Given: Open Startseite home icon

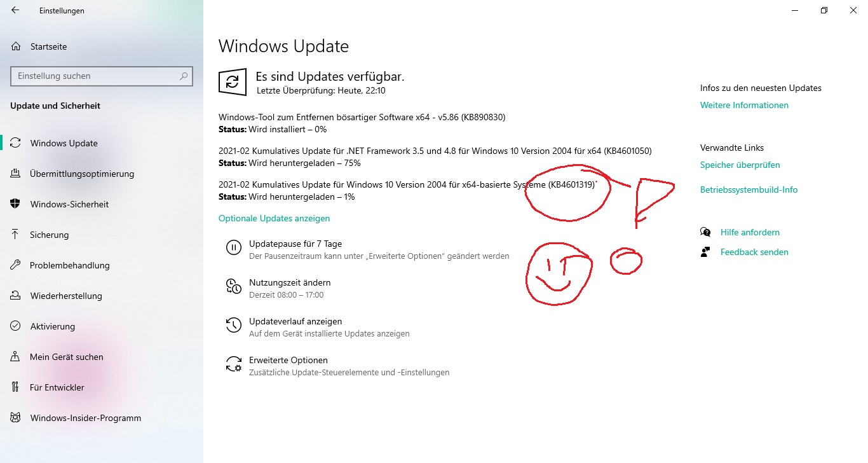Looking at the screenshot, I should point(16,46).
